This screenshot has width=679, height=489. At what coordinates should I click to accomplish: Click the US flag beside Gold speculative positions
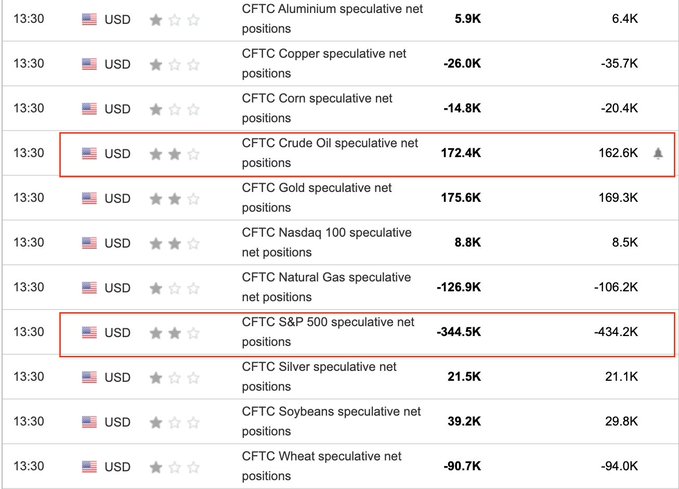[89, 198]
